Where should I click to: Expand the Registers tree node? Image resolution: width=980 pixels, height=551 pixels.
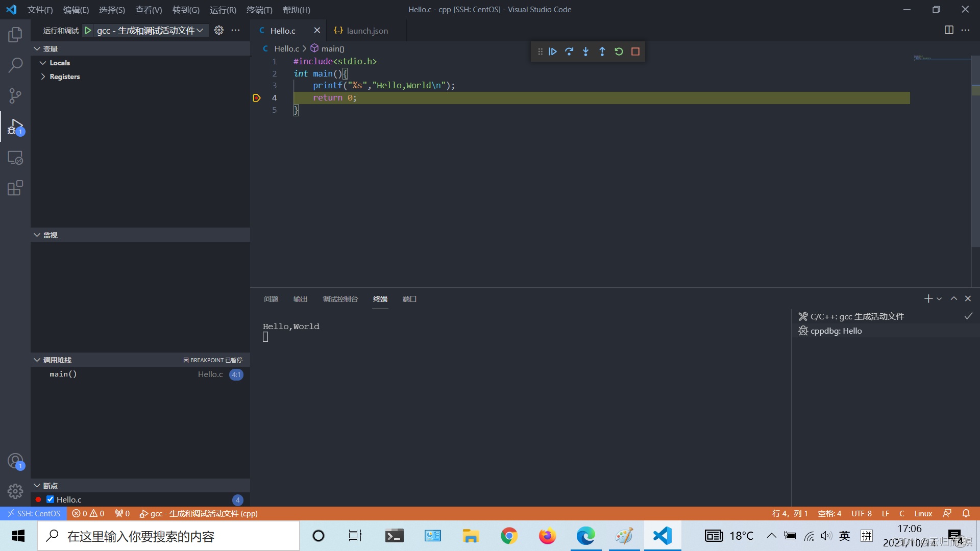pos(43,77)
